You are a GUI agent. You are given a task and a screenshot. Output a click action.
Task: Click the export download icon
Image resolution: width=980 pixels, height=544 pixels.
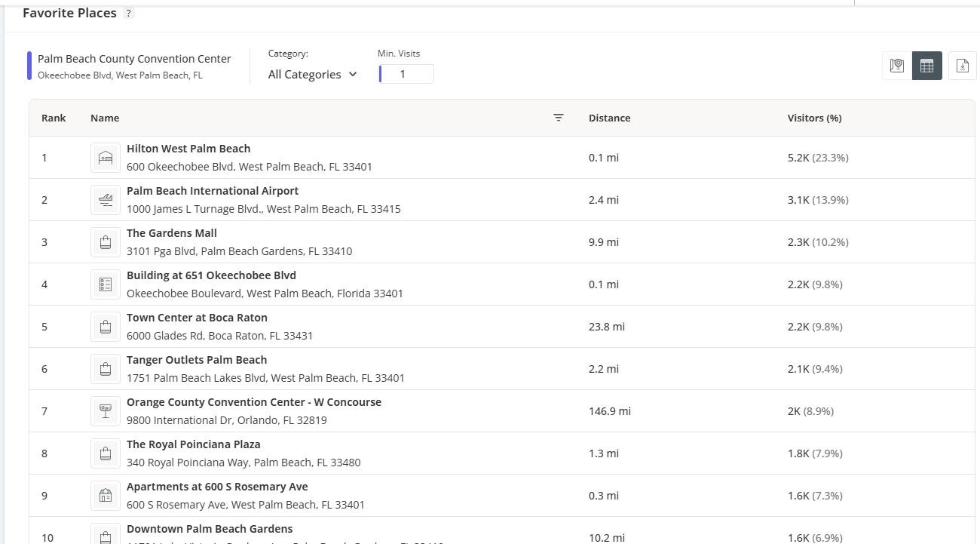point(962,66)
